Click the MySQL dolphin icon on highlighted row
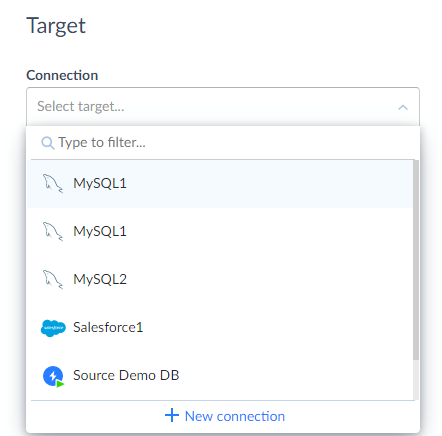The width and height of the screenshot is (442, 436). coord(53,183)
